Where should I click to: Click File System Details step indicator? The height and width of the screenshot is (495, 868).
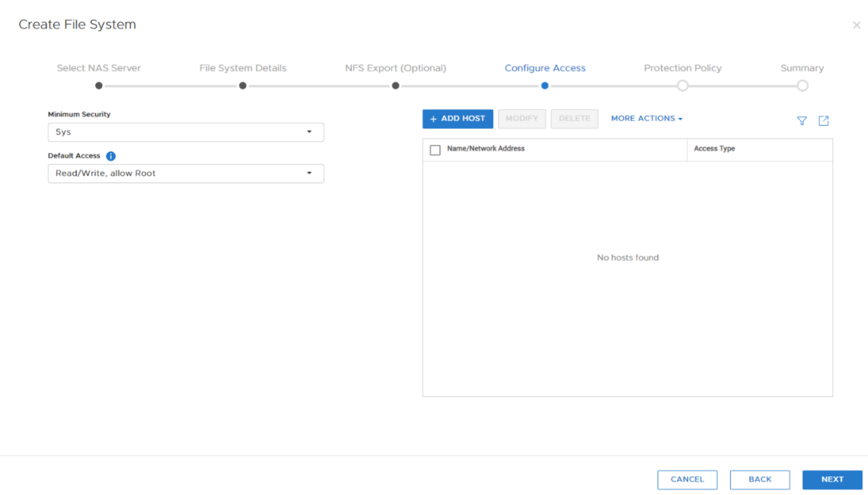click(243, 85)
